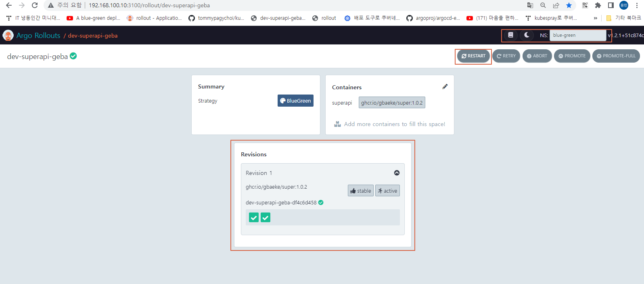
Task: Open the 'rollout' bookmark
Action: (x=324, y=18)
